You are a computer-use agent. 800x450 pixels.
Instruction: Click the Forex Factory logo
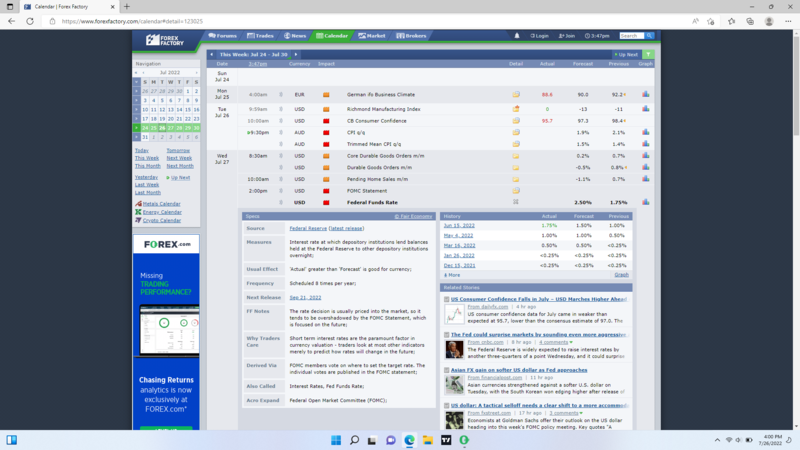click(x=164, y=40)
